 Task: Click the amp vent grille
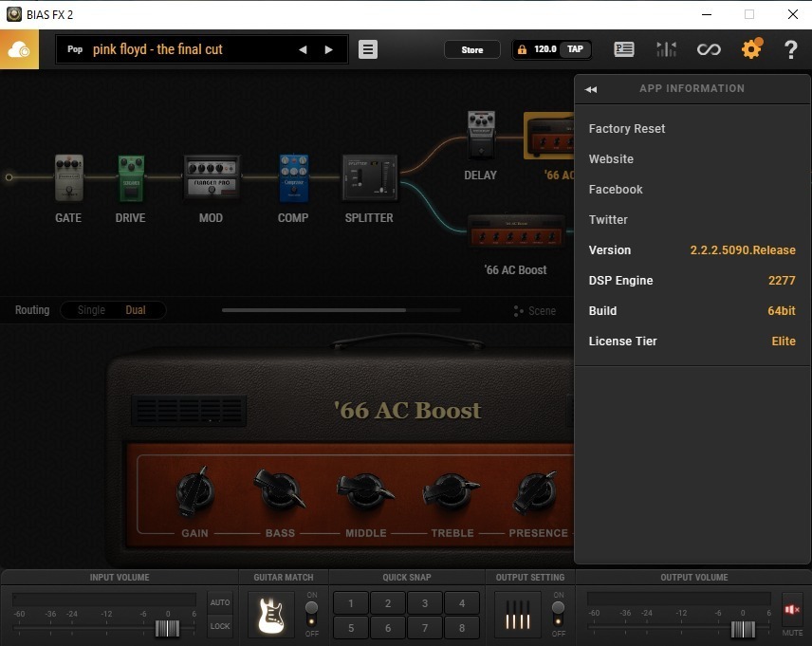pos(189,411)
